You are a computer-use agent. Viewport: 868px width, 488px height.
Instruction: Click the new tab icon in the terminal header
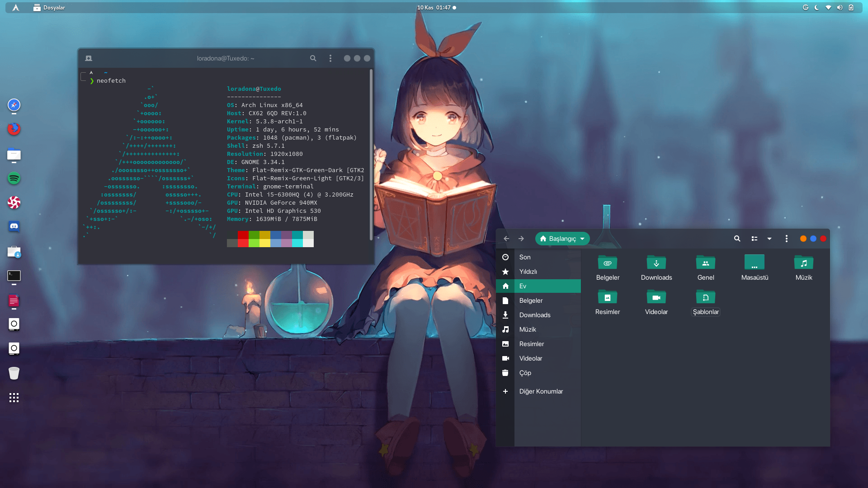pyautogui.click(x=89, y=58)
